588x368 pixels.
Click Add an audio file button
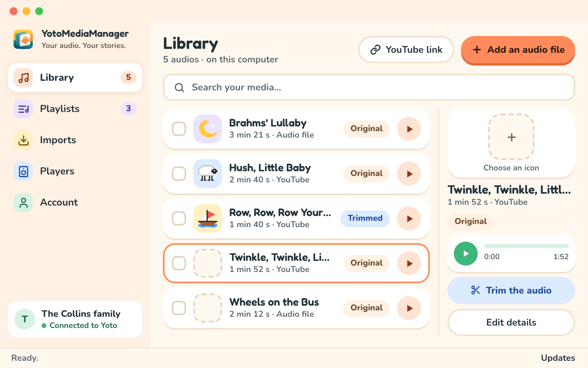pyautogui.click(x=518, y=50)
